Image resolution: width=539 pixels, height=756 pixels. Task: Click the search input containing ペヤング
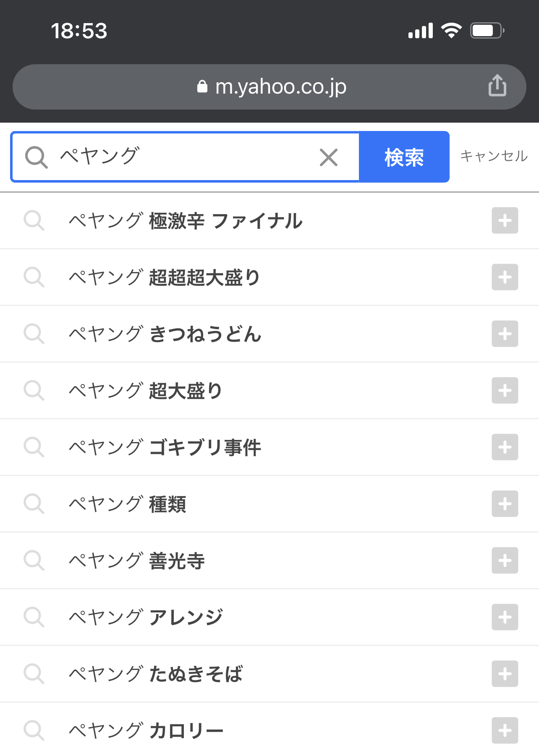coord(185,157)
